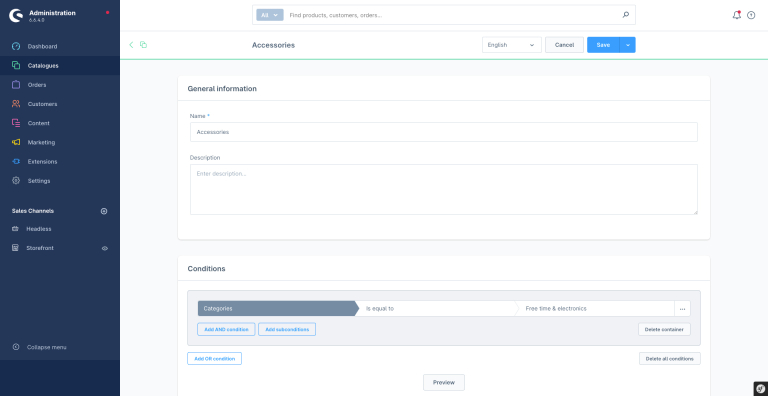Click Add OR condition
The width and height of the screenshot is (768, 396).
215,359
